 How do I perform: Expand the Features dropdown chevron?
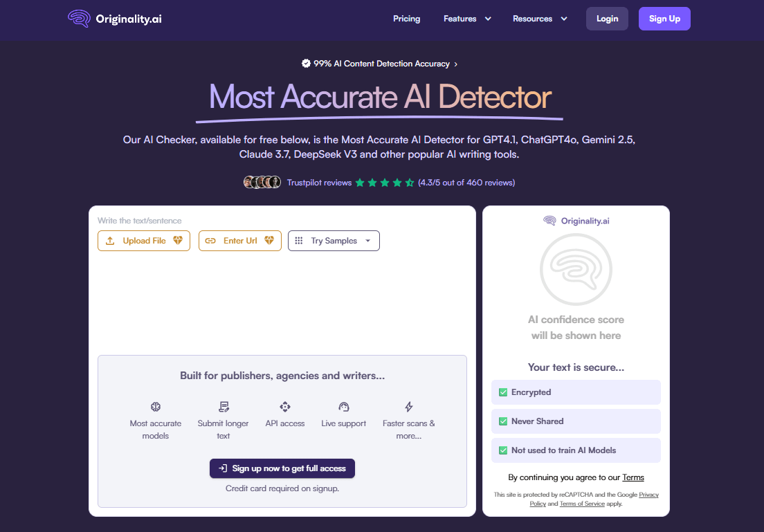click(488, 19)
